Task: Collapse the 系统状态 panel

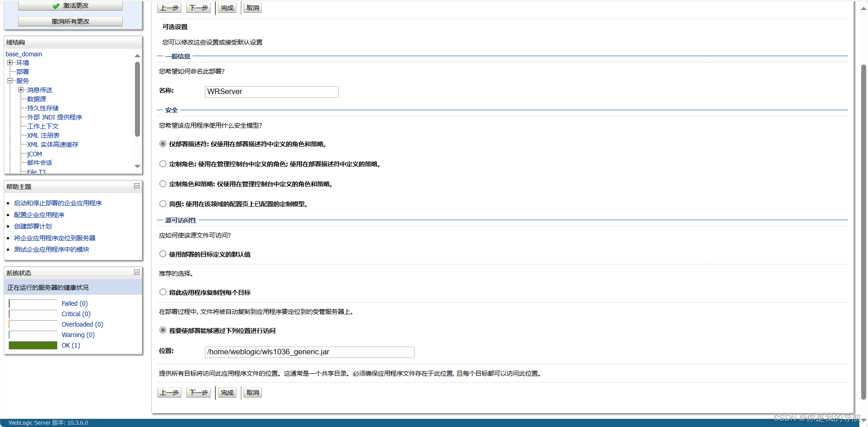Action: coord(136,272)
